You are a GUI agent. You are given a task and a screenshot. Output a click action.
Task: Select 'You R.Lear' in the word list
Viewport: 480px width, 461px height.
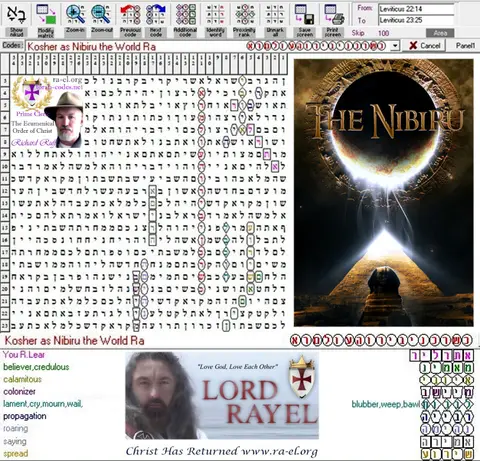pos(24,355)
